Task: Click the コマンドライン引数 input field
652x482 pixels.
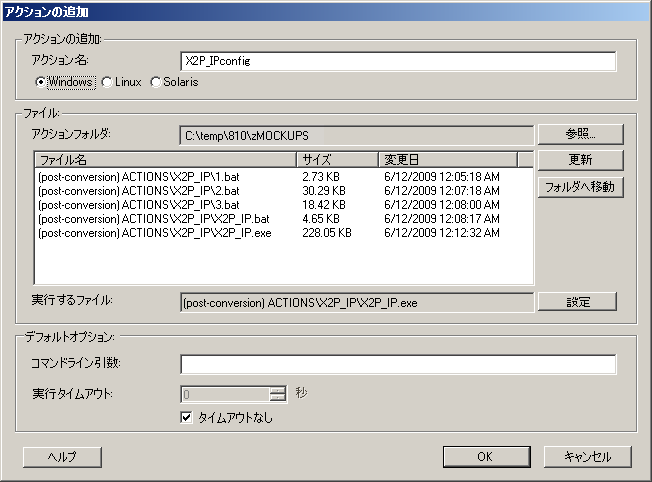Action: click(397, 364)
